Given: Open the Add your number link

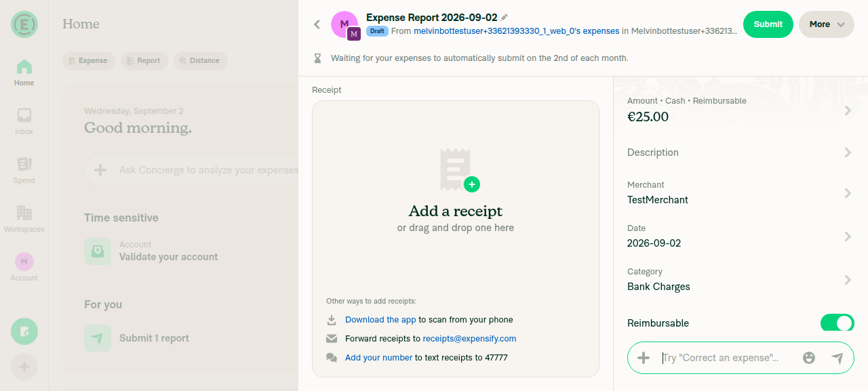Looking at the screenshot, I should click(x=378, y=358).
